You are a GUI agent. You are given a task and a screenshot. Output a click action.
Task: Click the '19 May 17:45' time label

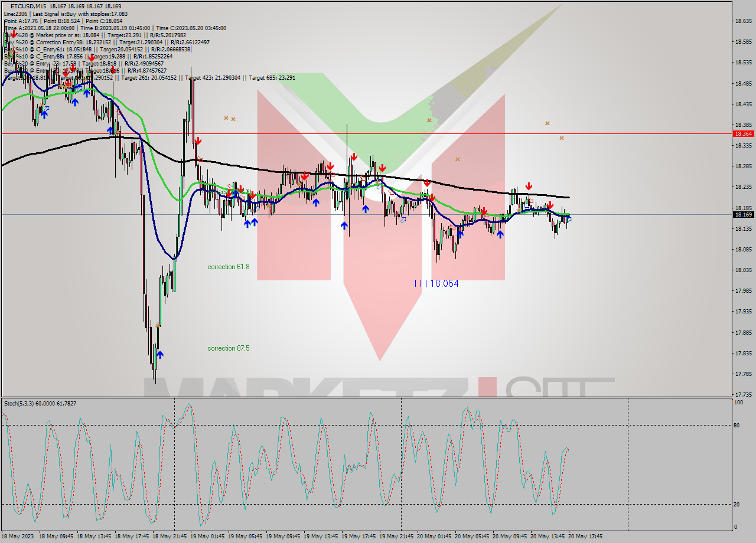pos(359,537)
